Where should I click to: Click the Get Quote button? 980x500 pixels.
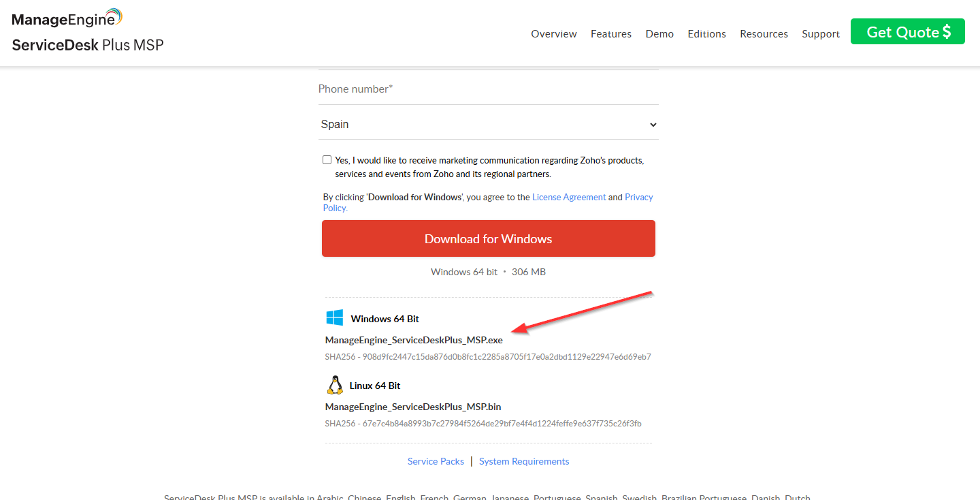pos(907,32)
